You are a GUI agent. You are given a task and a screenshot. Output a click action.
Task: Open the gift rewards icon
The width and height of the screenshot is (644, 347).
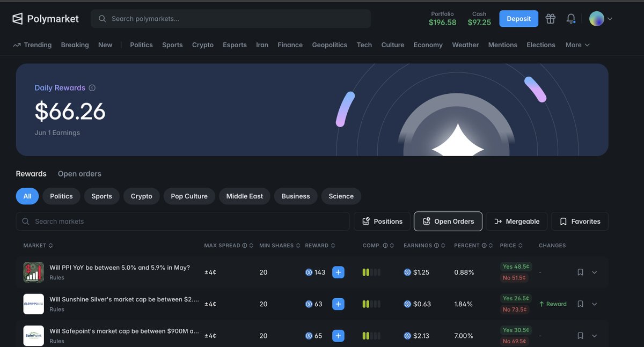(x=551, y=19)
